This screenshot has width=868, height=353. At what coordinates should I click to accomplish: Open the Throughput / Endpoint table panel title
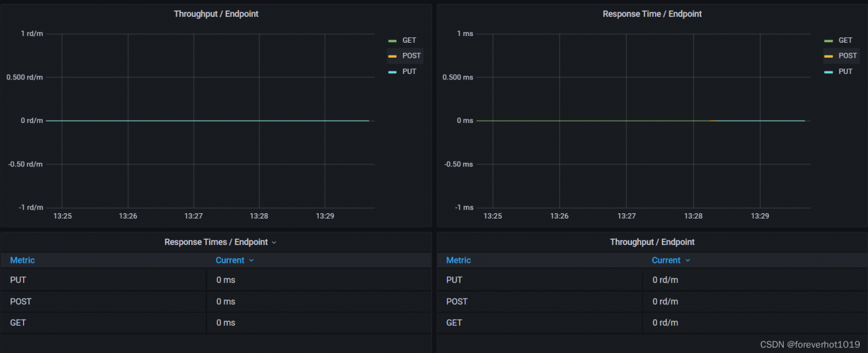(x=652, y=242)
